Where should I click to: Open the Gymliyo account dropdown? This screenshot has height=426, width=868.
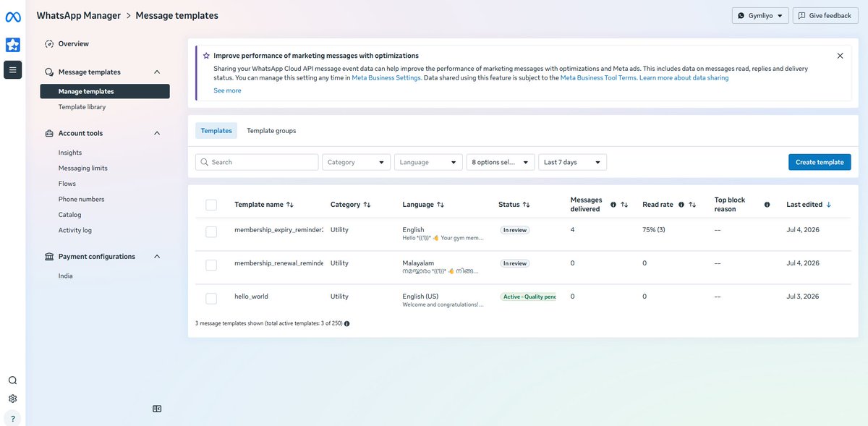(760, 15)
